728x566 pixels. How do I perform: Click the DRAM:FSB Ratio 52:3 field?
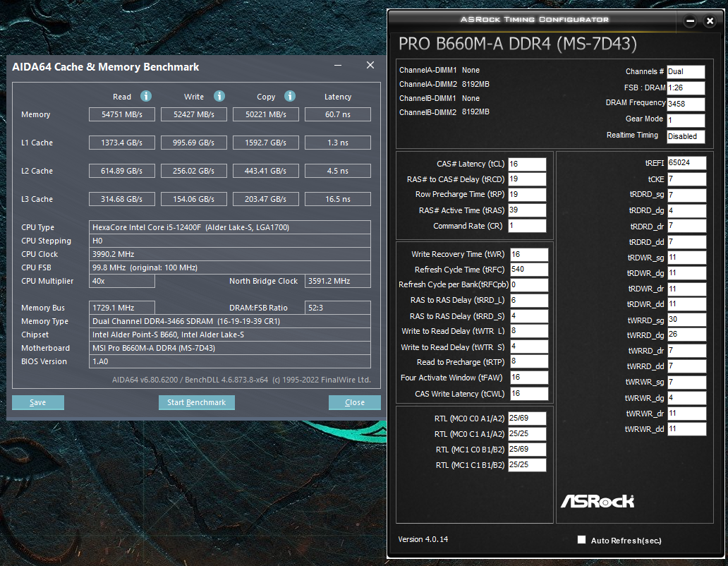click(x=338, y=308)
